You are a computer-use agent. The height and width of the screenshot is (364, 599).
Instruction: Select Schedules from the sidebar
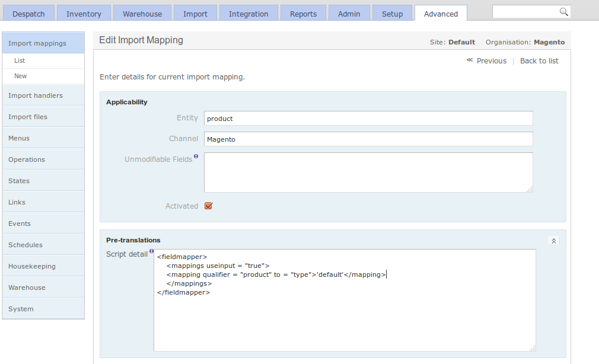[26, 244]
